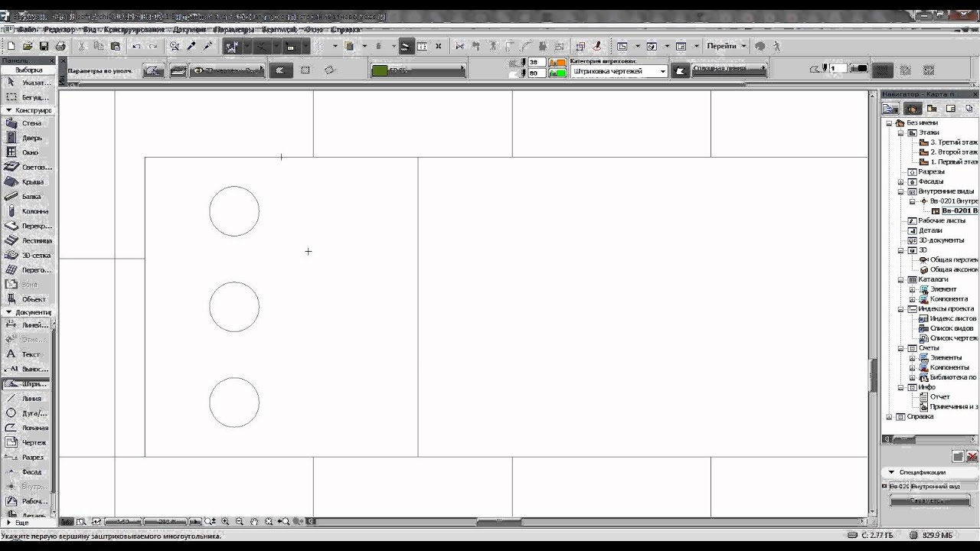The height and width of the screenshot is (551, 980).
Task: Select the 3D-сетка (Mesh) tool
Action: point(27,255)
